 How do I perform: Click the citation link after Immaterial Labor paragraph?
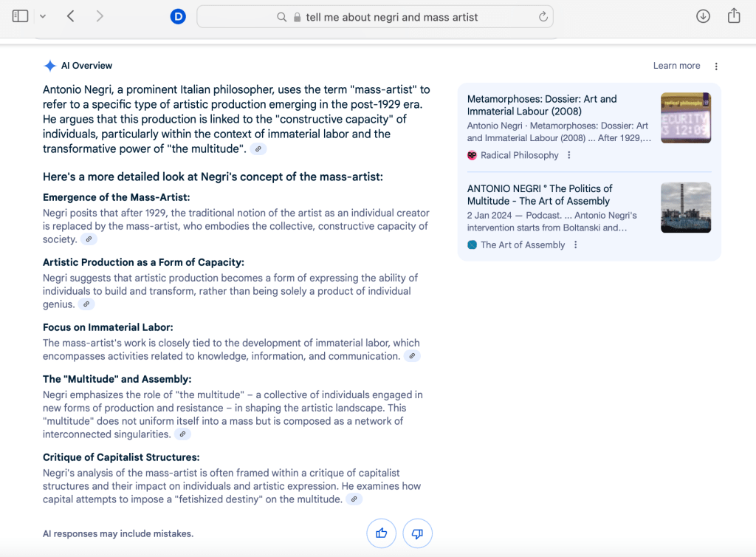click(412, 356)
